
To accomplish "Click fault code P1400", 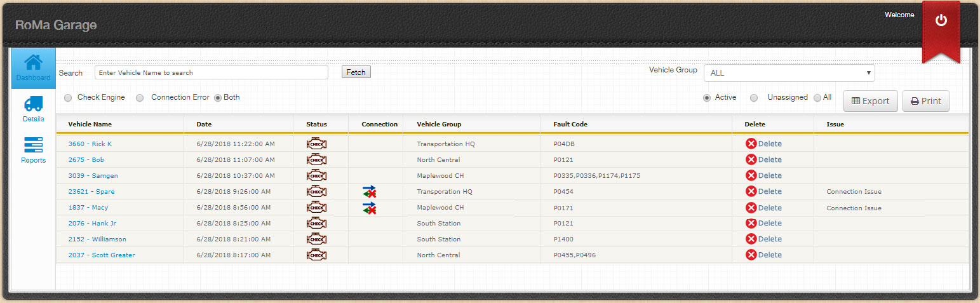I will pyautogui.click(x=563, y=239).
